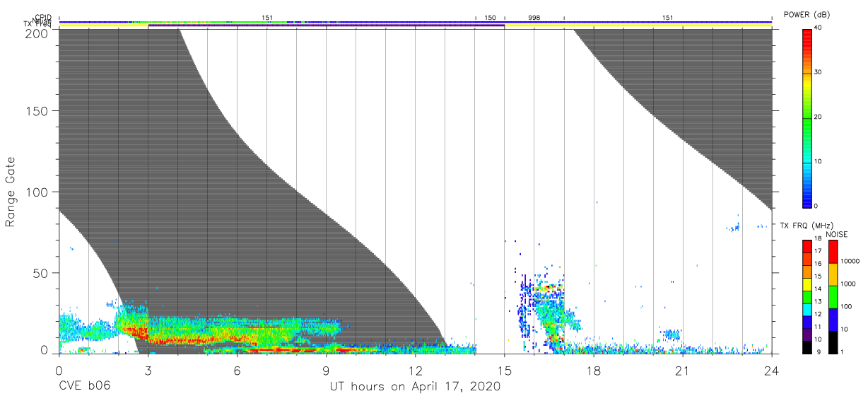Image resolution: width=868 pixels, height=401 pixels.
Task: Select the 1 label on NOISE legend
Action: [x=843, y=351]
